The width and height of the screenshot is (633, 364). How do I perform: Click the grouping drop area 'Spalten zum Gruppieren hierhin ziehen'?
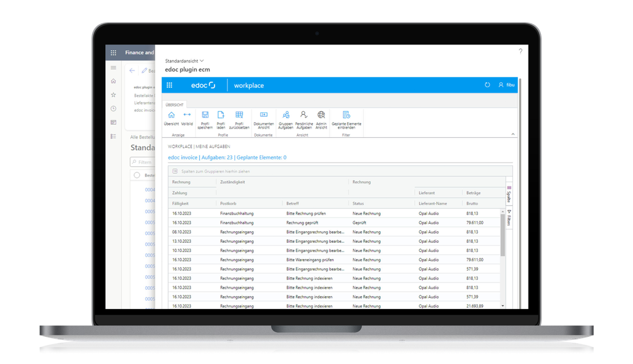click(341, 171)
